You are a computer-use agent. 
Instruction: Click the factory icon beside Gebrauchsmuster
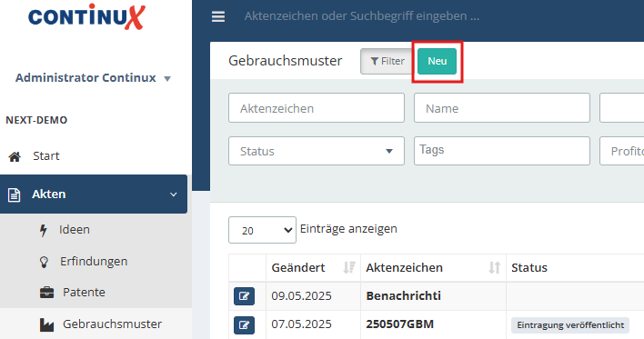coord(46,324)
